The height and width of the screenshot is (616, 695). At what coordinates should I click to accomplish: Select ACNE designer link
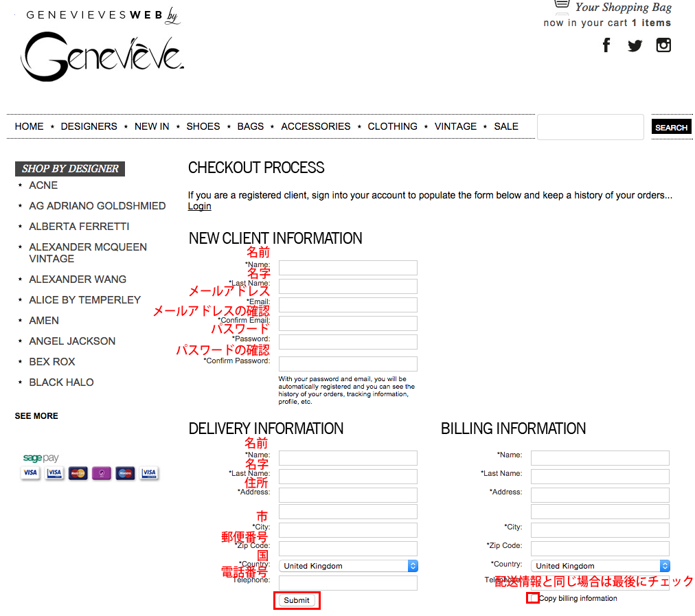(43, 185)
